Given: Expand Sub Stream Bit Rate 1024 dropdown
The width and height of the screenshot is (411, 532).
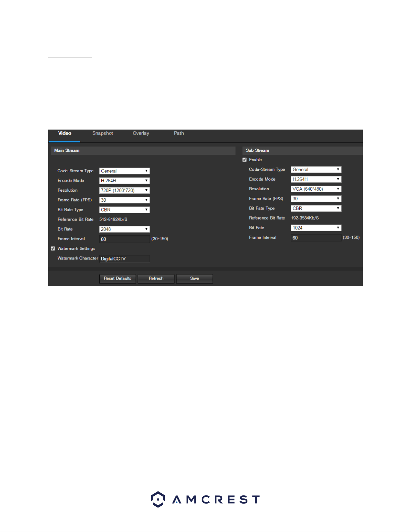Looking at the screenshot, I should pos(316,228).
